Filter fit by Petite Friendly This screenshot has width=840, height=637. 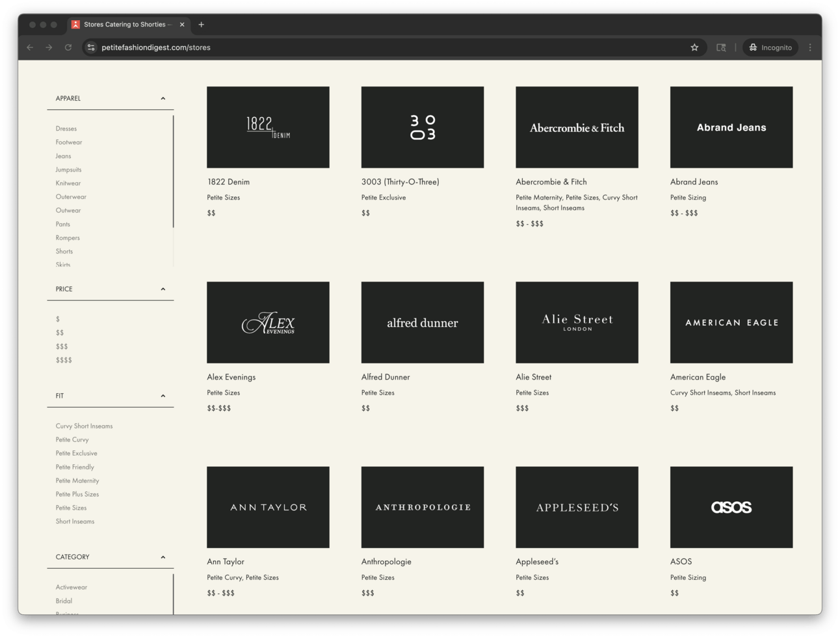75,467
